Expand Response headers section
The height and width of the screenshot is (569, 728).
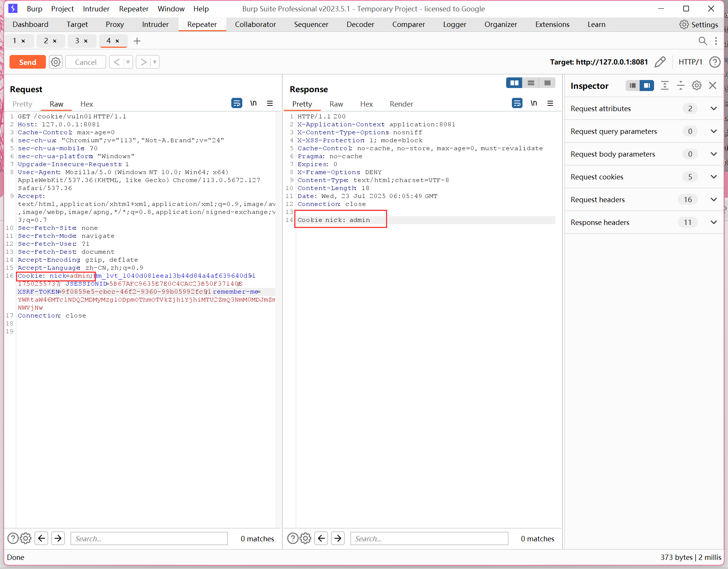pyautogui.click(x=714, y=222)
